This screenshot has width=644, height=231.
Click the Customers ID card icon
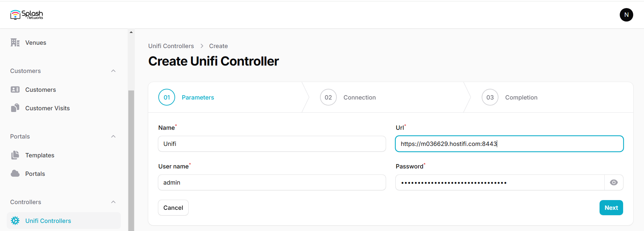(x=15, y=89)
